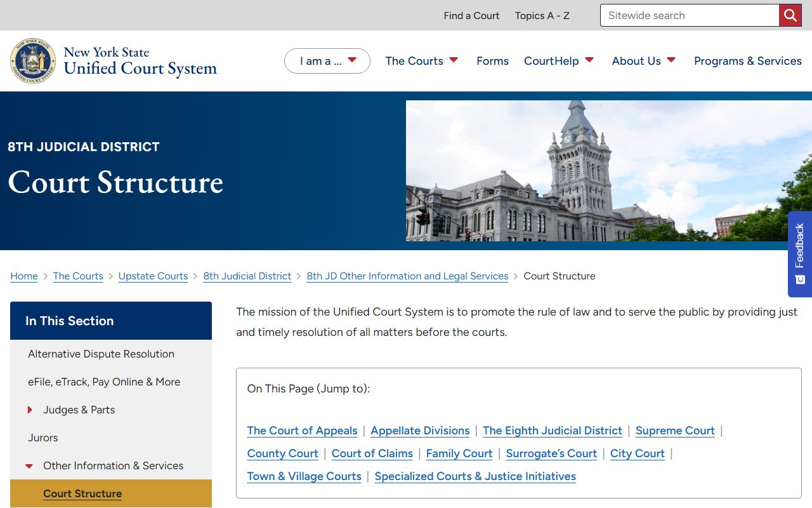
Task: Jump to Supreme Court section
Action: click(x=675, y=431)
